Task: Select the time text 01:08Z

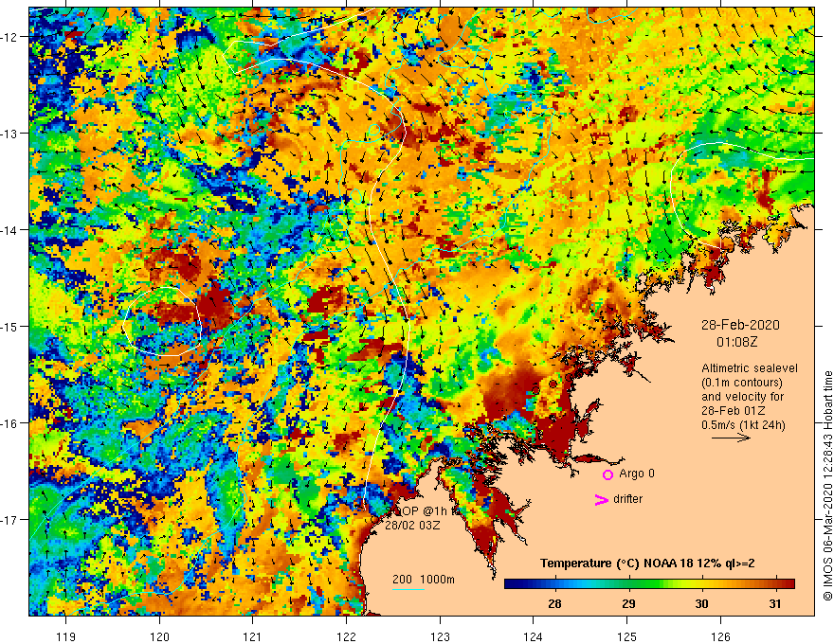Action: 736,342
